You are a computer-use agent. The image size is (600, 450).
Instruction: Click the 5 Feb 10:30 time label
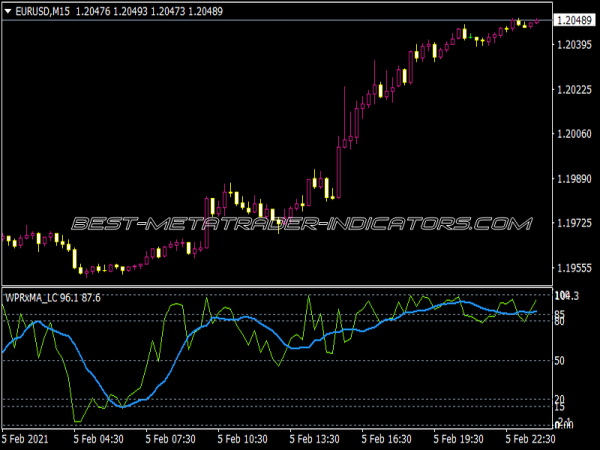242,438
